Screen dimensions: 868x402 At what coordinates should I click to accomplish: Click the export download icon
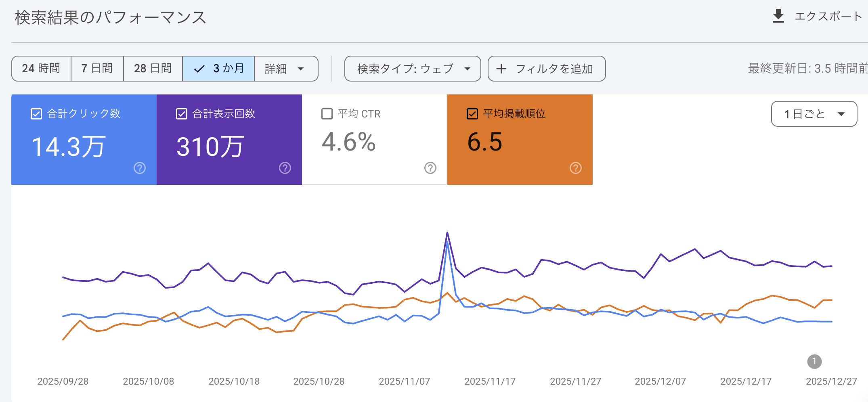point(778,16)
